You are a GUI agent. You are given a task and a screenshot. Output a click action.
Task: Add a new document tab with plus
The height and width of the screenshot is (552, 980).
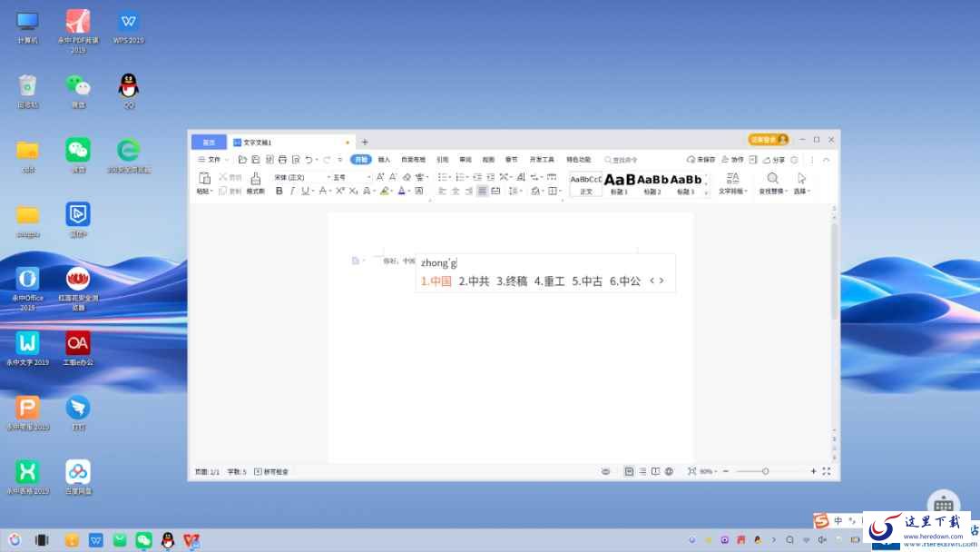(x=365, y=143)
